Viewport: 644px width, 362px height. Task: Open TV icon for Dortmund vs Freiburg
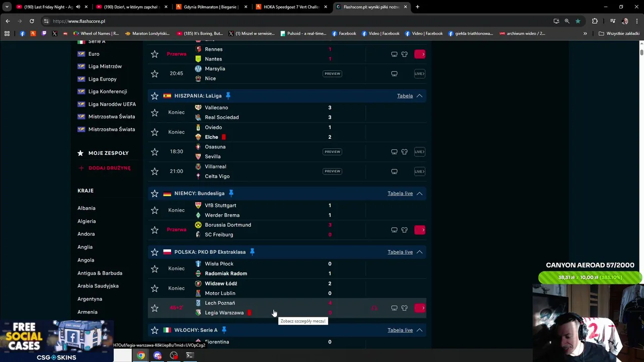pyautogui.click(x=394, y=230)
